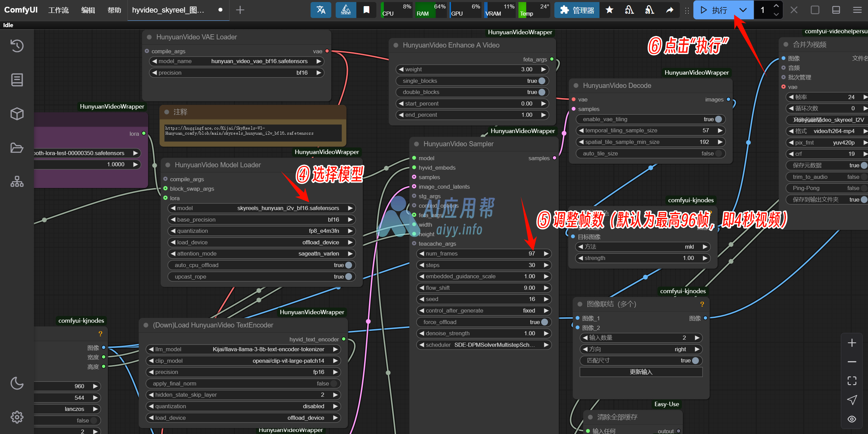
Task: Click the flow_shift 9.00 value field
Action: 484,288
